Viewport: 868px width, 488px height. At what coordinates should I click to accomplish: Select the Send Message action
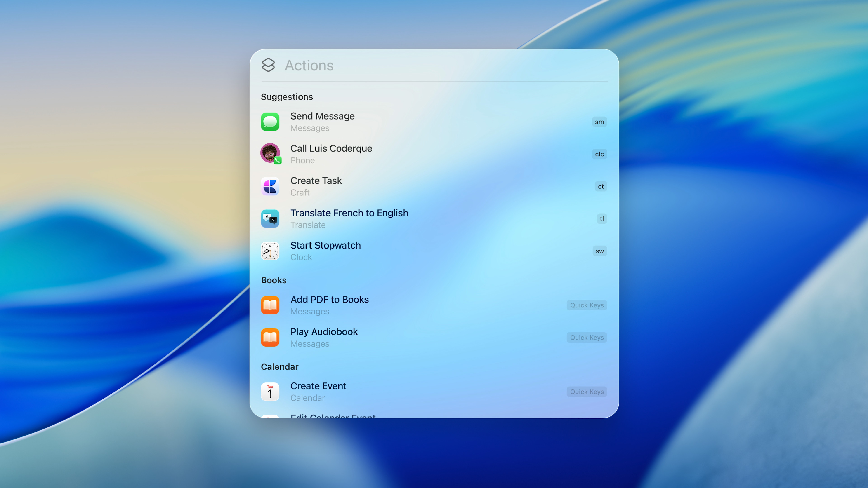pos(322,116)
